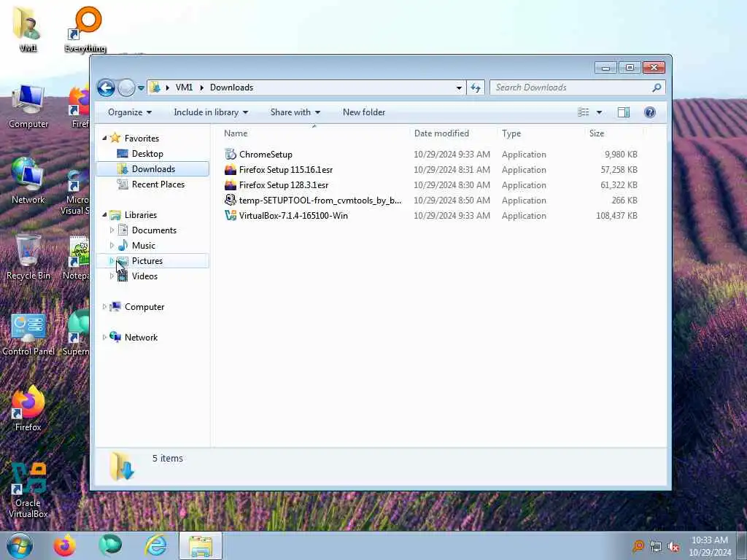
Task: Click the Firefox desktop shortcut
Action: coord(28,408)
